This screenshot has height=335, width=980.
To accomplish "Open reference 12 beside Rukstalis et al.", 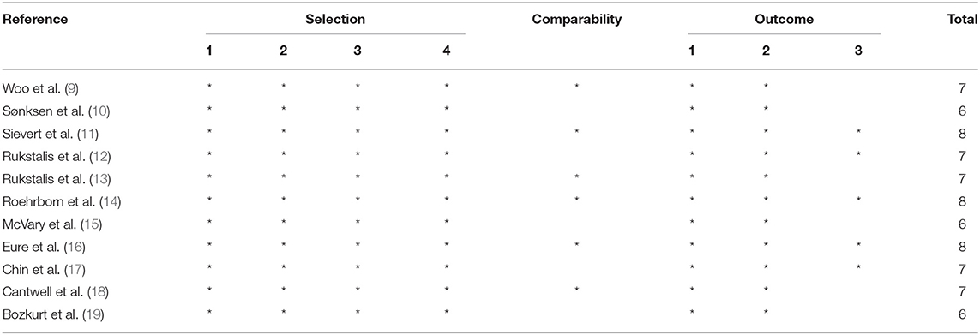I will point(81,156).
